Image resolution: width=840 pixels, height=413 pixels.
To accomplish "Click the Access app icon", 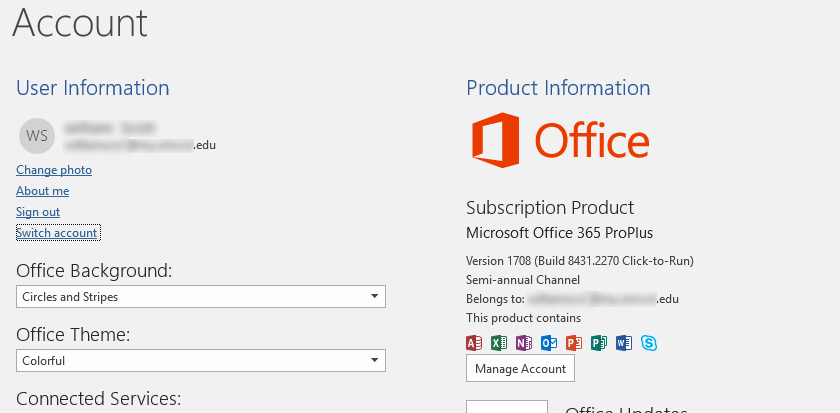I will tap(475, 343).
